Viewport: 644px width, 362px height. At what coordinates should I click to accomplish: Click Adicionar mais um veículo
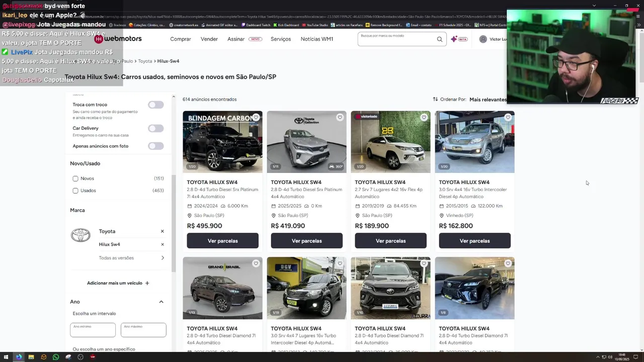click(x=118, y=283)
